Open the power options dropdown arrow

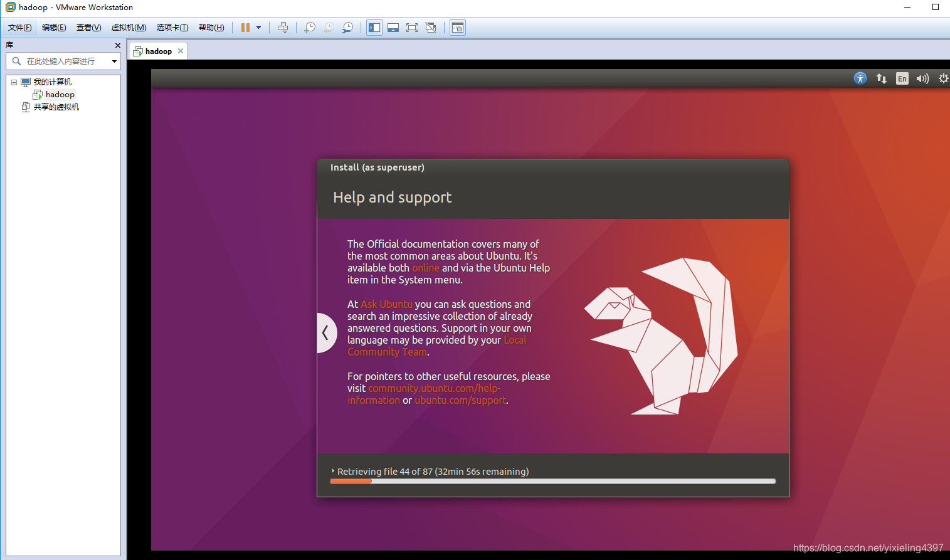(x=258, y=28)
